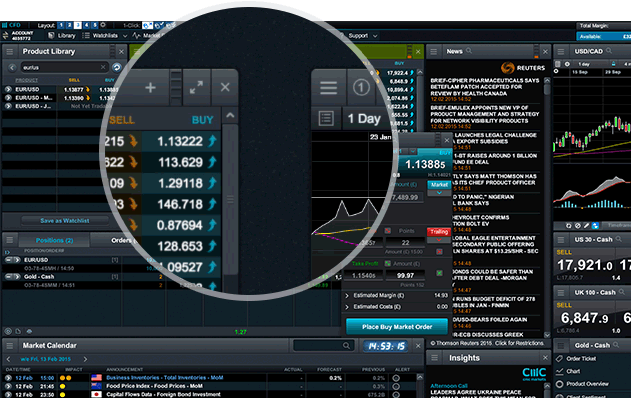The width and height of the screenshot is (631, 398).
Task: Expand the Estimated Margin row
Action: (397, 295)
